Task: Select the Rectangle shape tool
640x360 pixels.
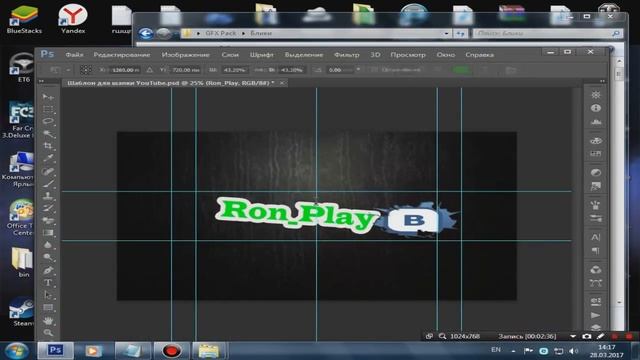Action: click(48, 308)
